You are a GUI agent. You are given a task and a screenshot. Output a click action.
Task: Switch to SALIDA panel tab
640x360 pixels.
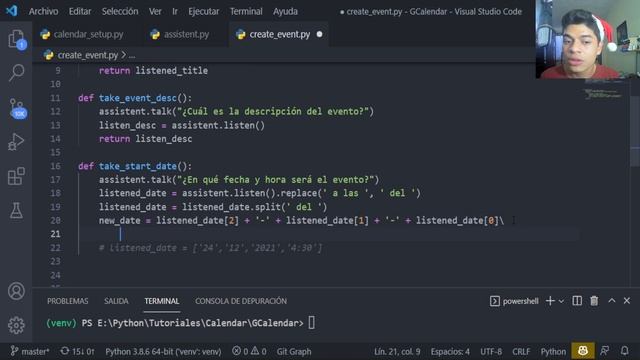click(x=116, y=301)
